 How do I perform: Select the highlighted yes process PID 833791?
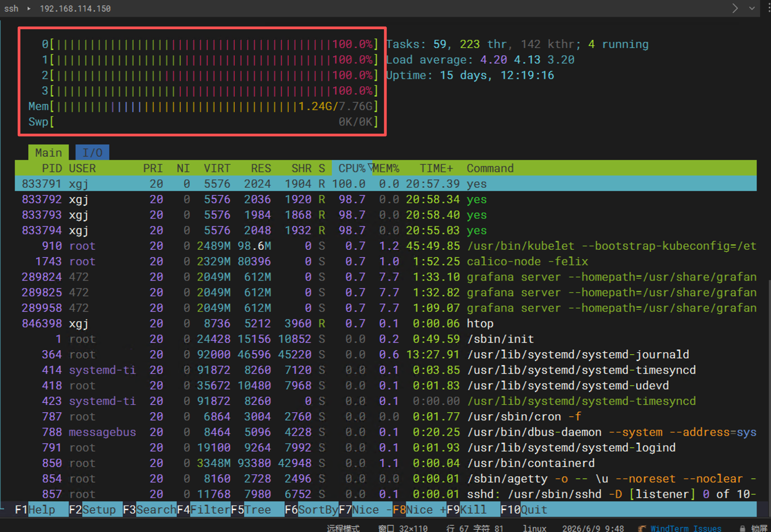point(385,184)
